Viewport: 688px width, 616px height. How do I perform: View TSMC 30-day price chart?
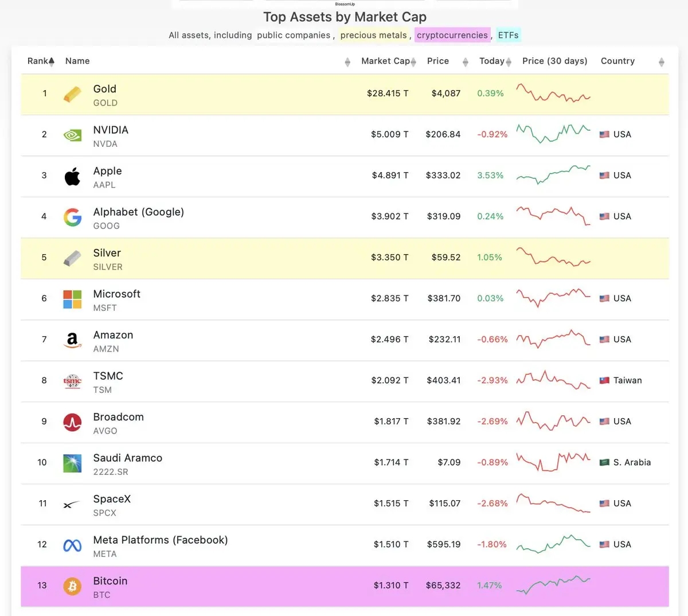pyautogui.click(x=553, y=380)
